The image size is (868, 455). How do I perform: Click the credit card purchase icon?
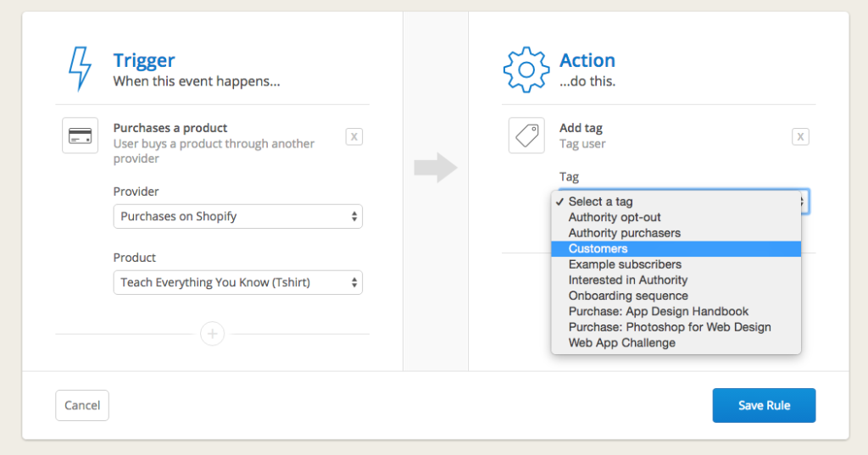click(81, 136)
